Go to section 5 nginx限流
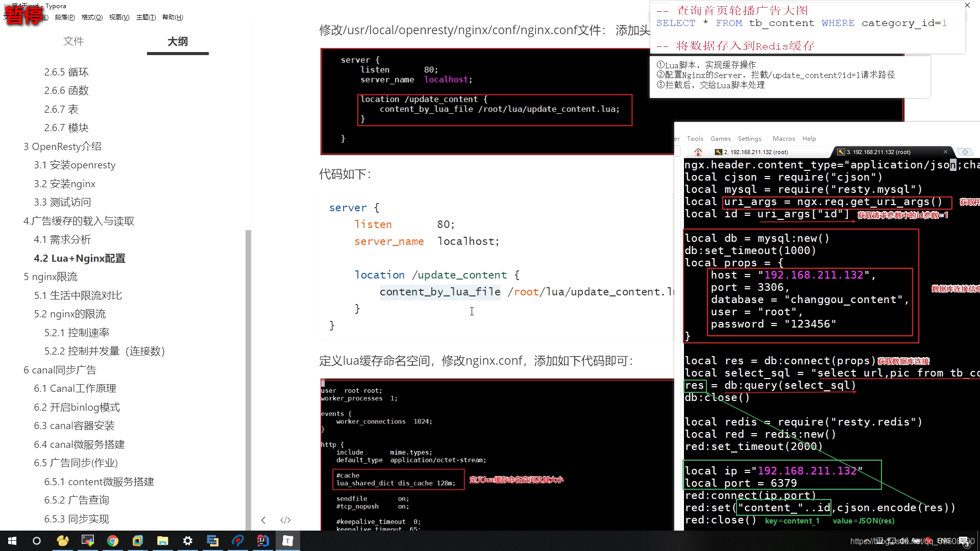The height and width of the screenshot is (551, 980). click(x=50, y=277)
